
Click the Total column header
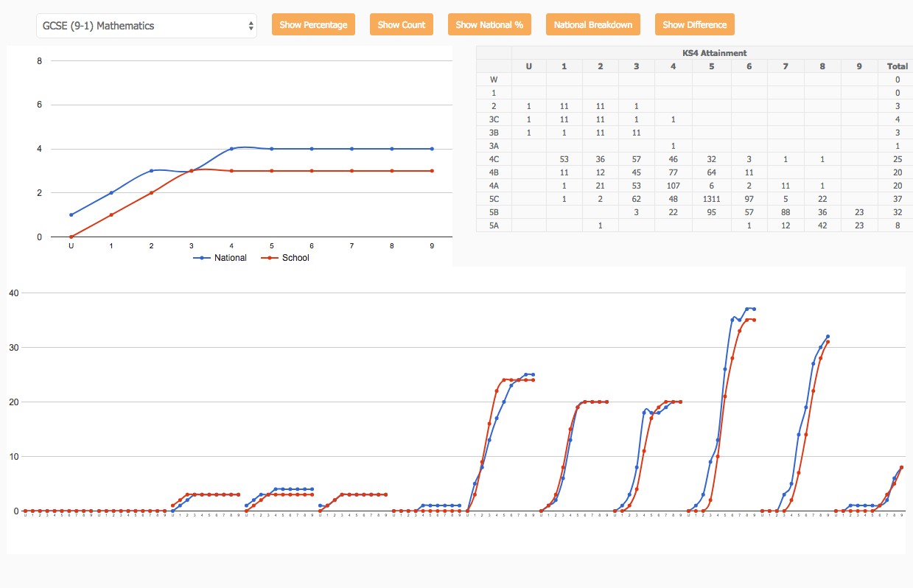point(897,66)
